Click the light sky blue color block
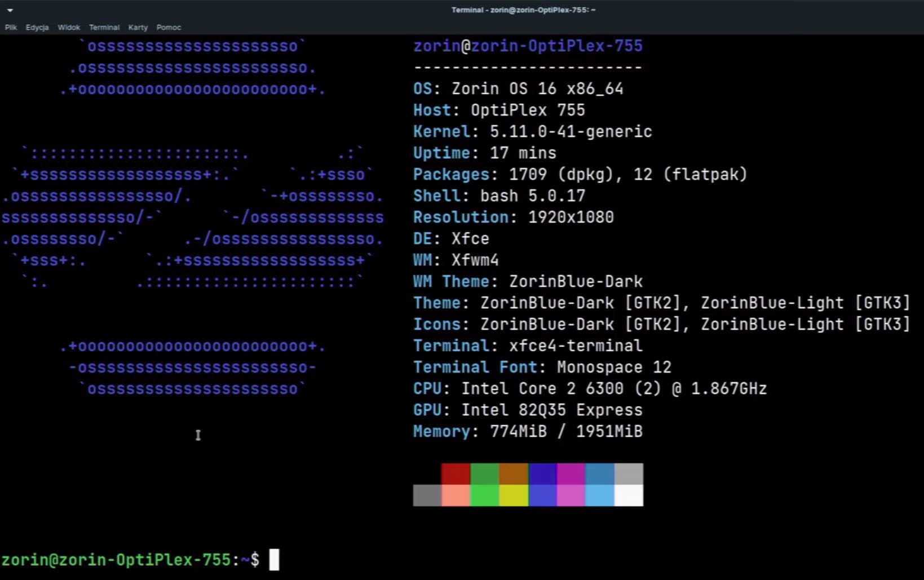 click(x=600, y=495)
